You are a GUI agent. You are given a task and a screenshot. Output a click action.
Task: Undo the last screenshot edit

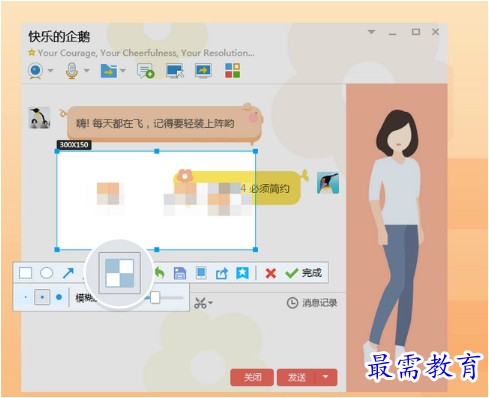tap(160, 273)
